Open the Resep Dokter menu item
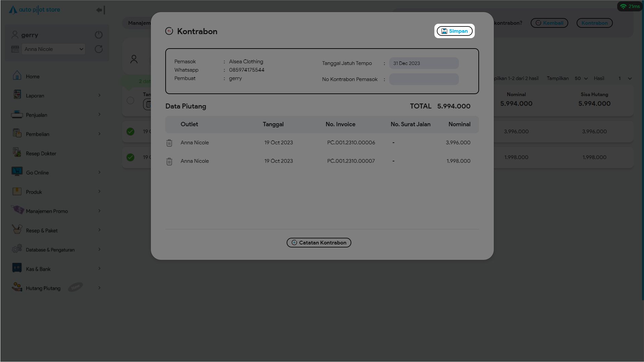Screen dimensions: 644x362 point(41,154)
